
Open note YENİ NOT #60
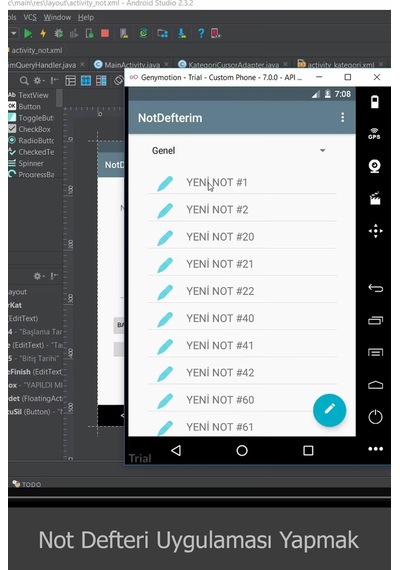coord(242,400)
